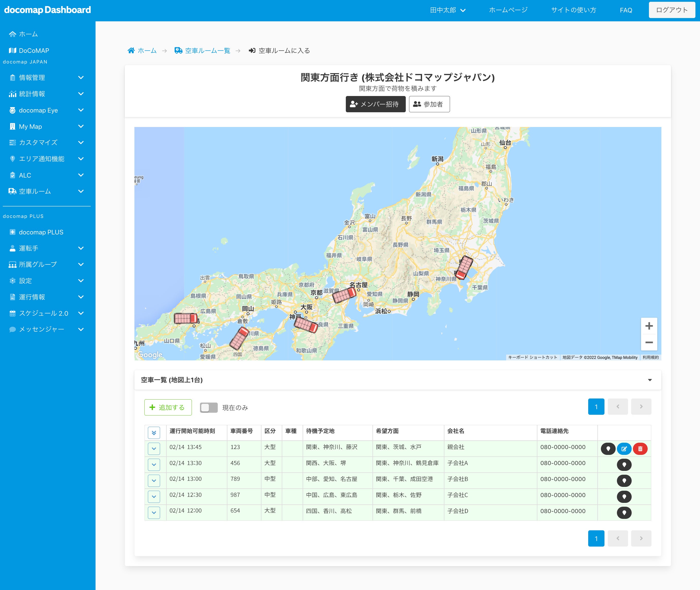Screen dimensions: 700x590
Task: Open the 田中太郎 user dropdown
Action: (447, 10)
